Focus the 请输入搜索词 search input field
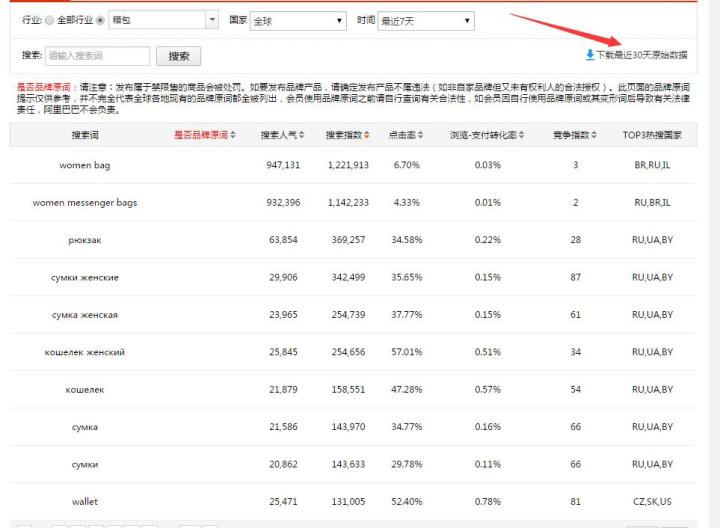Viewport: 720px width, 528px height. pyautogui.click(x=97, y=57)
